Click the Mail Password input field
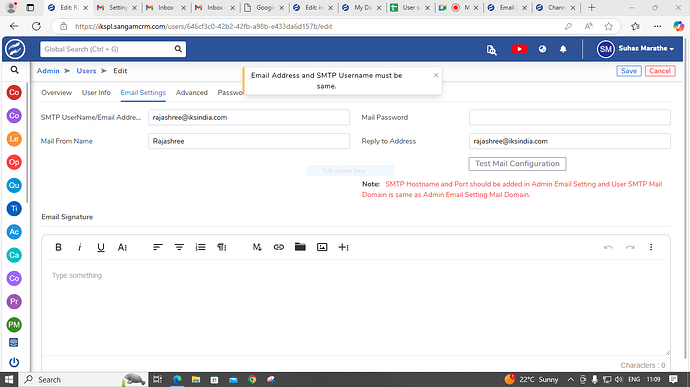 click(x=569, y=118)
